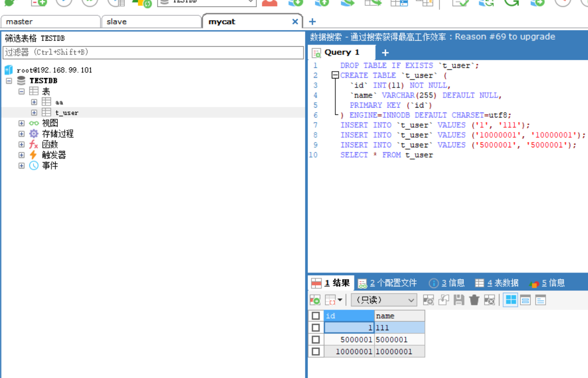Add a new connection tab with plus
Image resolution: width=588 pixels, height=378 pixels.
tap(313, 22)
